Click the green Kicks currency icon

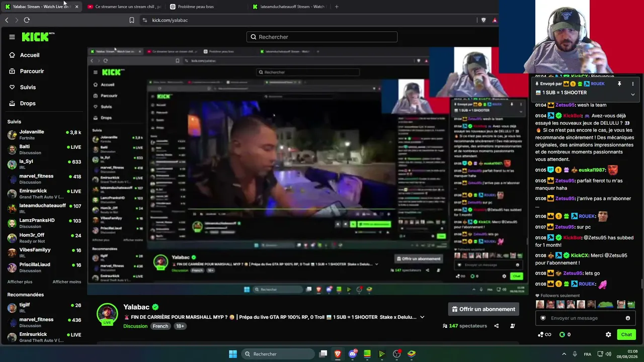pyautogui.click(x=562, y=334)
